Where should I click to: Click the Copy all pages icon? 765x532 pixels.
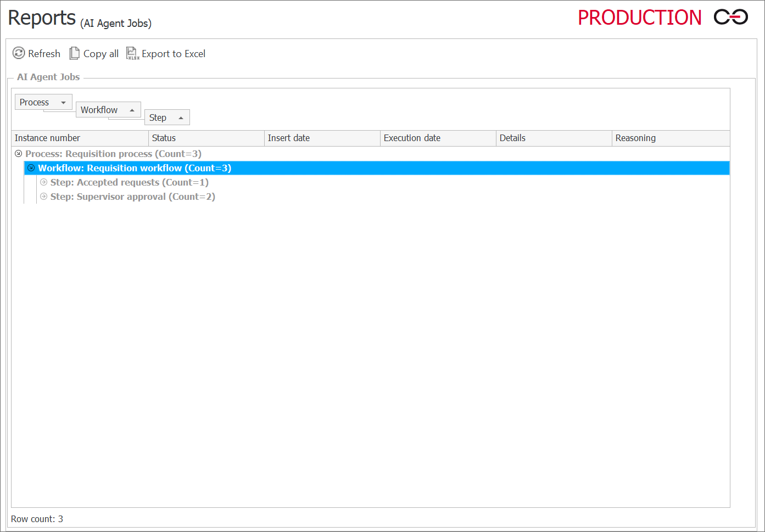click(x=74, y=53)
